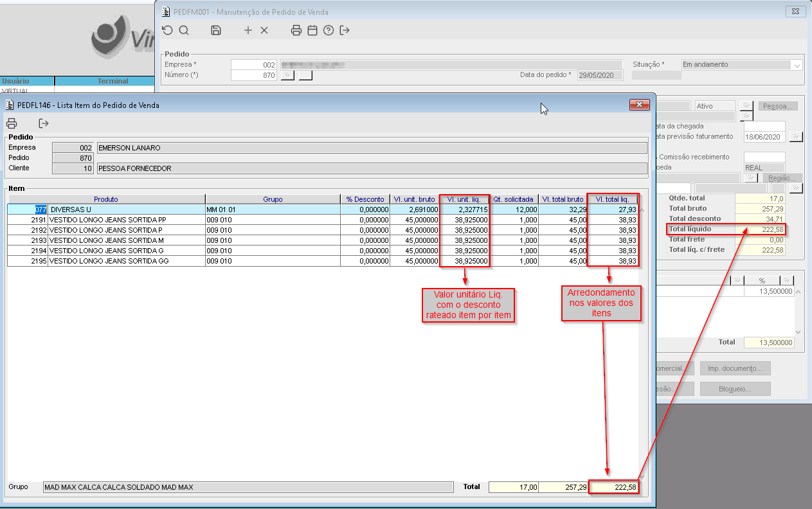
Task: Click the exit icon in PEDFL146 window
Action: [x=44, y=123]
